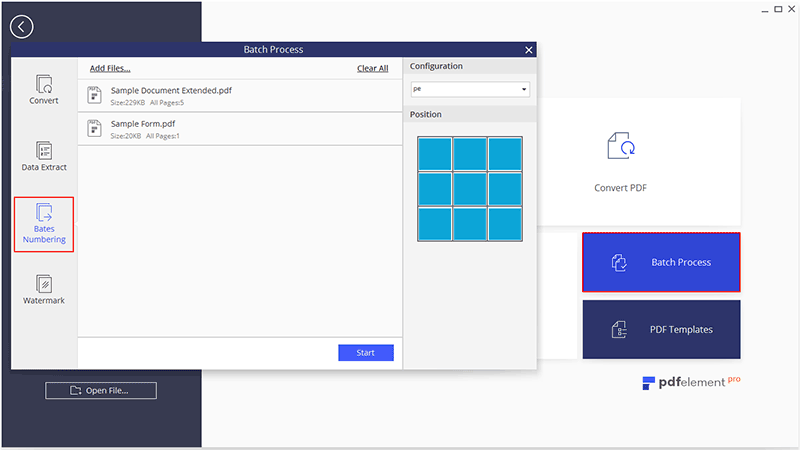Image resolution: width=800 pixels, height=450 pixels.
Task: Click the PDF Templates tile icon
Action: coord(619,330)
